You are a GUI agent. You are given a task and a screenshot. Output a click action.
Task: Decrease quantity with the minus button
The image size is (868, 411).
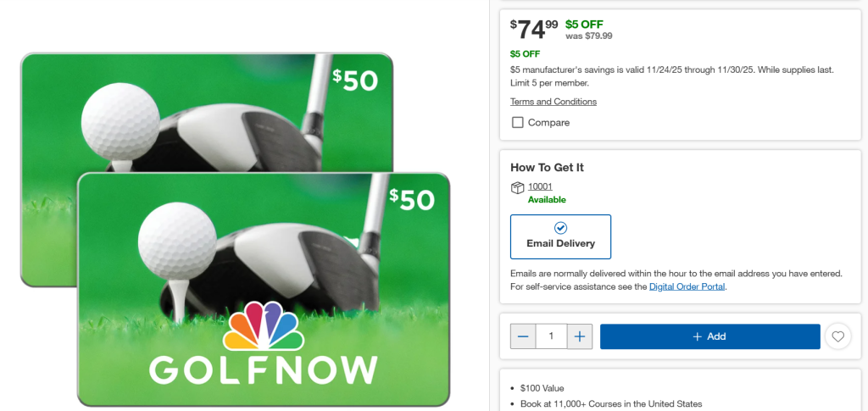pyautogui.click(x=523, y=336)
